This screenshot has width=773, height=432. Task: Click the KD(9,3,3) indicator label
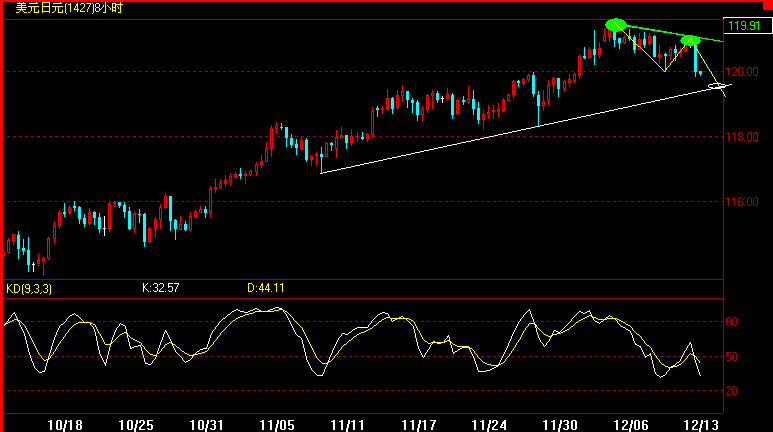29,289
